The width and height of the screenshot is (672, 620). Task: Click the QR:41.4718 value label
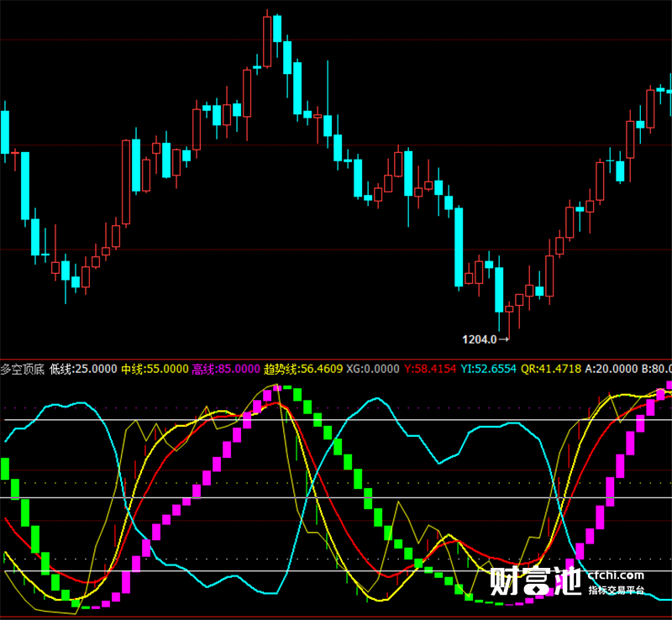click(551, 369)
